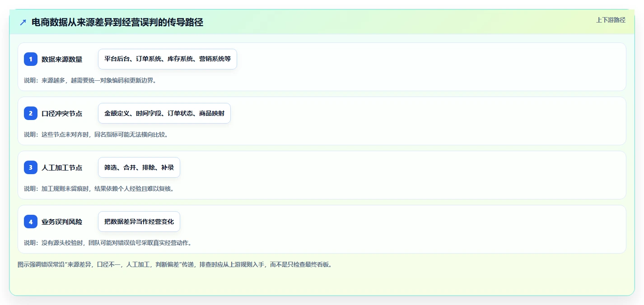The width and height of the screenshot is (644, 305).
Task: Click the note 没有源头校验时，团队可能对错误信号采取真实经营动作
Action: (107, 243)
